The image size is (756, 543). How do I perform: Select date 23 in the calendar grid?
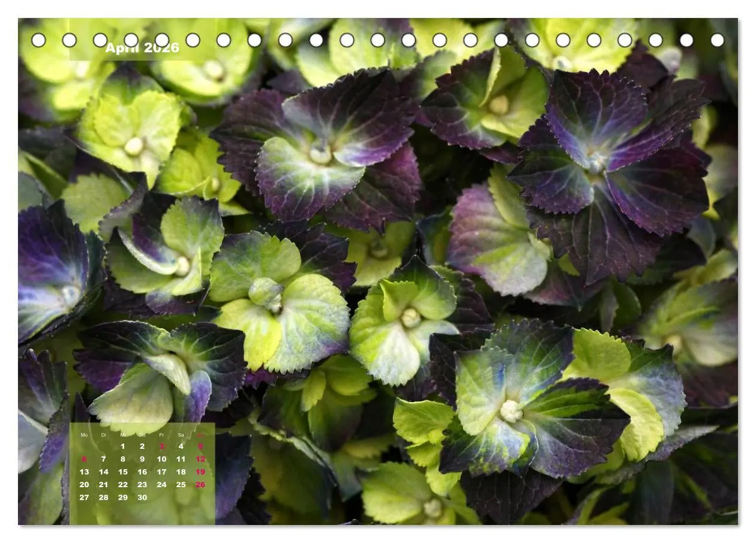pyautogui.click(x=142, y=485)
